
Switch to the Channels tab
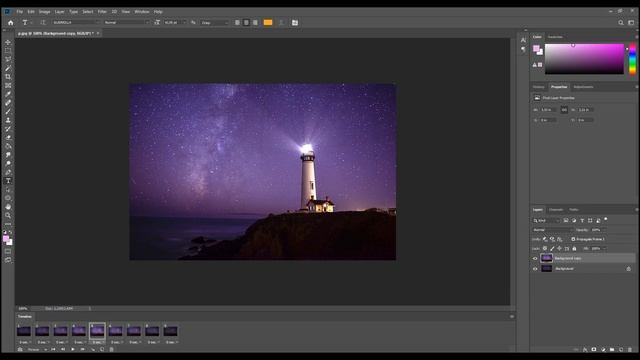coord(556,210)
